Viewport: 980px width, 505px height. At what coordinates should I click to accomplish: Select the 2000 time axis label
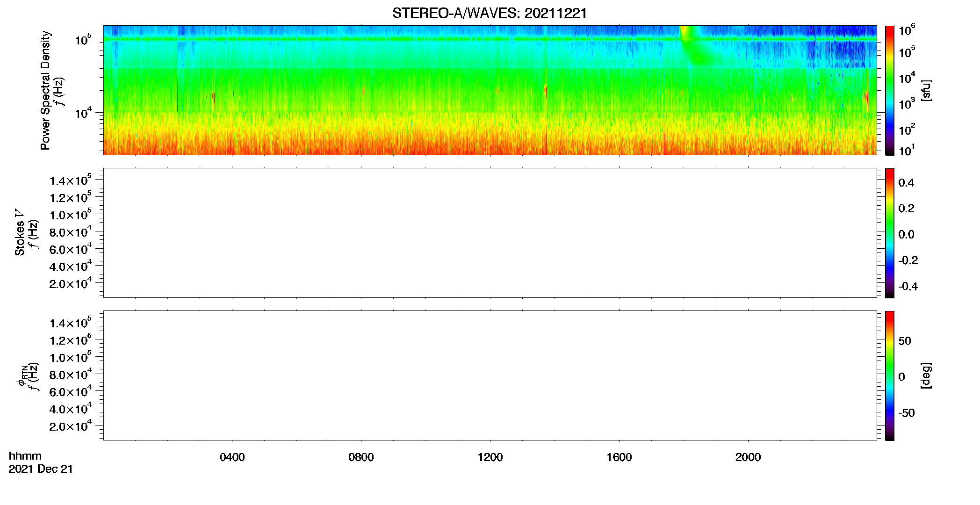[748, 457]
